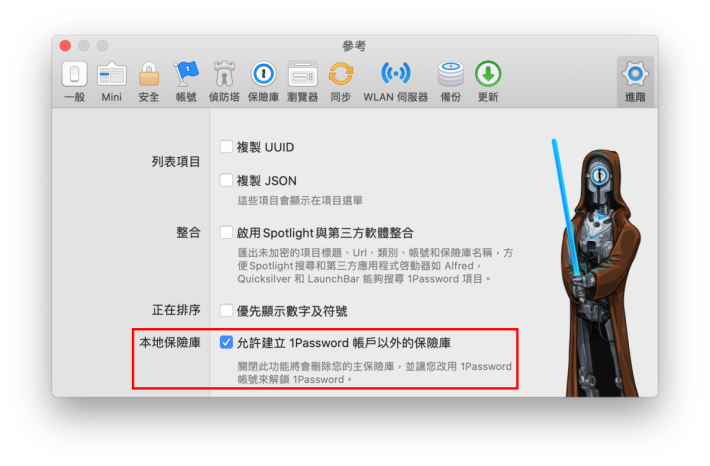This screenshot has width=710, height=466.
Task: Uncheck 允許建立 1Password 帳戶以外的保險庫
Action: 226,342
